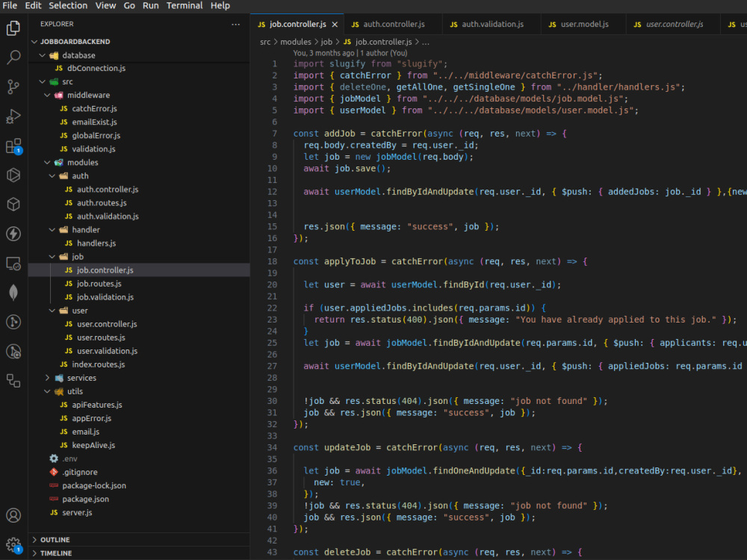This screenshot has height=560, width=747.
Task: Click line number 18 in gutter
Action: tap(272, 261)
